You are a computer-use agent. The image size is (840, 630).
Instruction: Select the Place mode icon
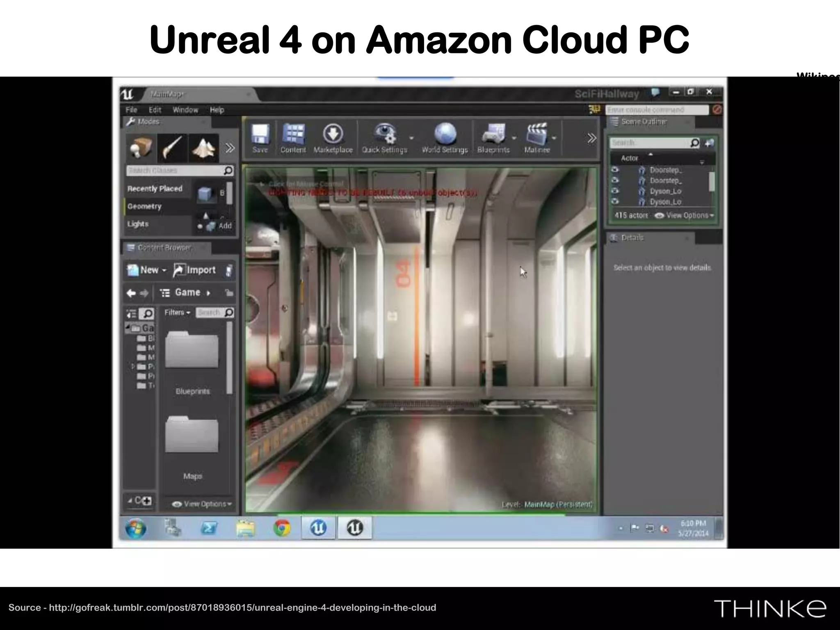click(141, 147)
